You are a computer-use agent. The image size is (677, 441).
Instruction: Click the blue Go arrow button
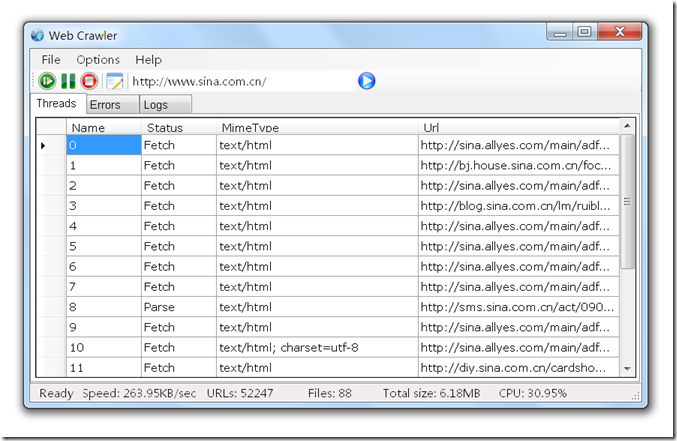367,81
